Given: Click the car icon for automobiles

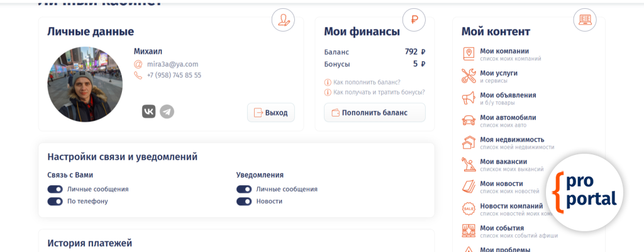Looking at the screenshot, I should click(469, 120).
